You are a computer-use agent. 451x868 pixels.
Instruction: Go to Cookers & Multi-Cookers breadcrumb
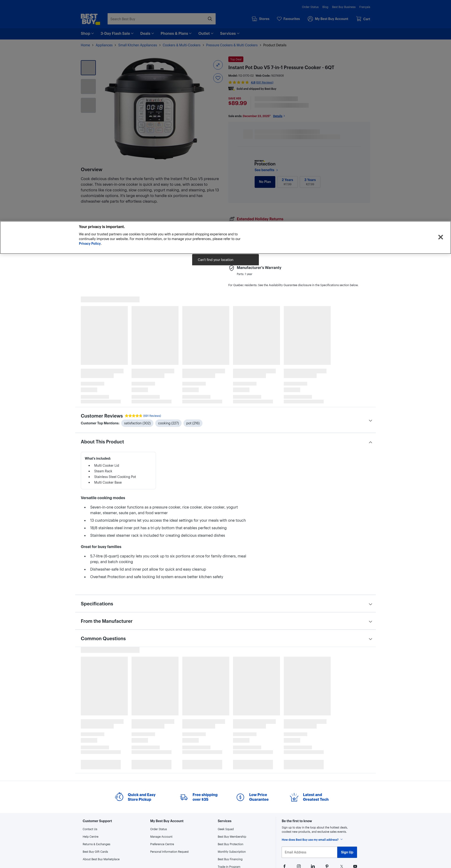coord(181,45)
